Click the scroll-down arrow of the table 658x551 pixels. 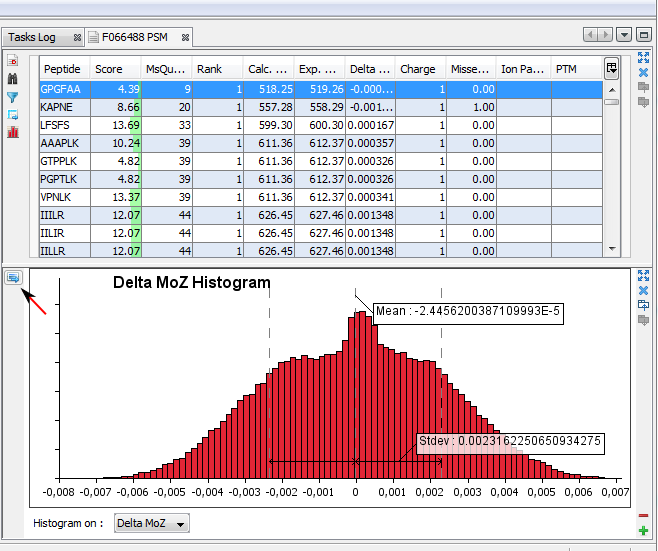tap(611, 250)
